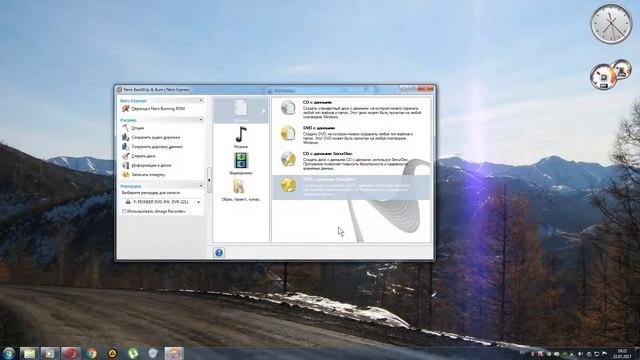Click the silver CD data disc icon
Screen dimensions: 640x360
tap(288, 108)
